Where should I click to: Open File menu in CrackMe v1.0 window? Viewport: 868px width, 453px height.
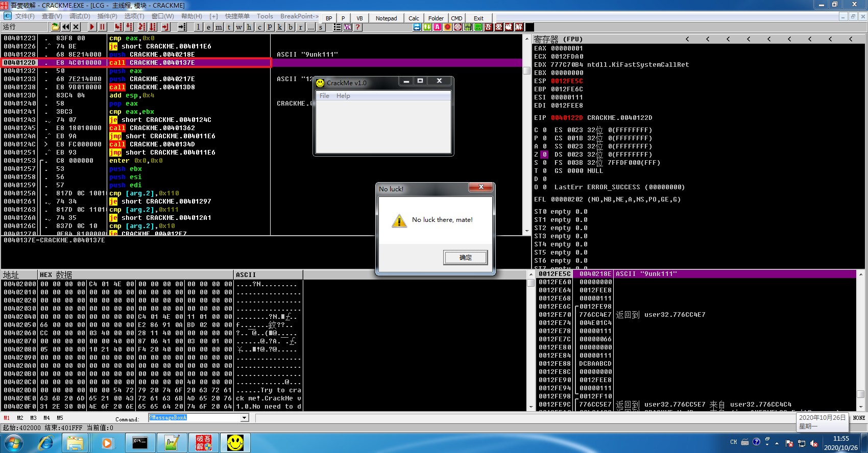[x=324, y=96]
